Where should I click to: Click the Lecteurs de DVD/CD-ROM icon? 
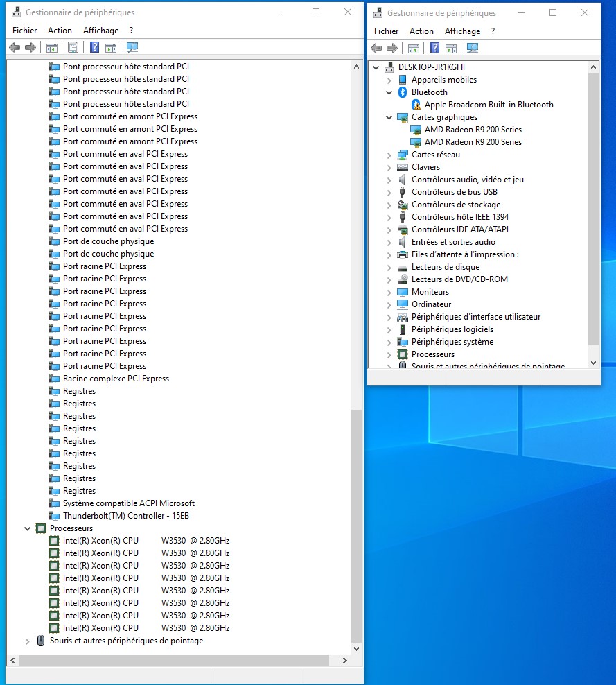click(x=403, y=279)
